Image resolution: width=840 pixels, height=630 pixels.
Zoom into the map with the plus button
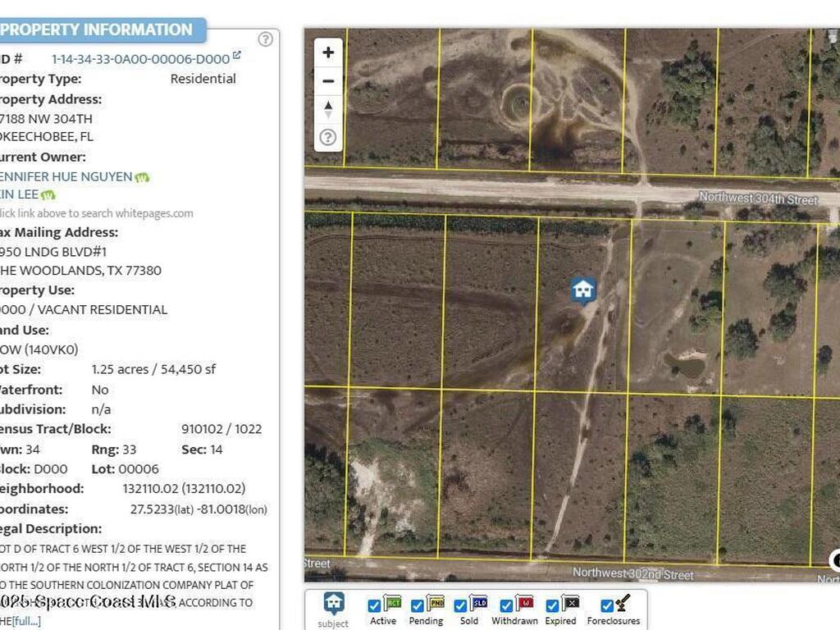point(327,52)
